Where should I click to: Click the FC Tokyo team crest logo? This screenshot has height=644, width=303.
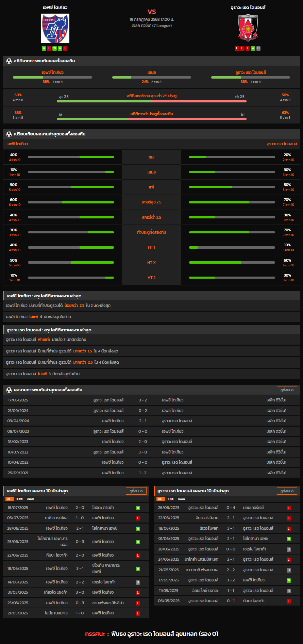point(55,29)
